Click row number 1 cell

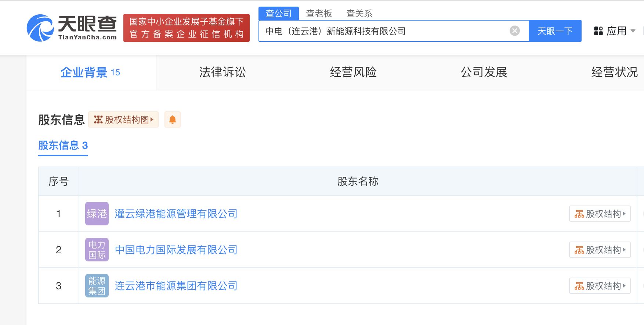[x=59, y=214]
